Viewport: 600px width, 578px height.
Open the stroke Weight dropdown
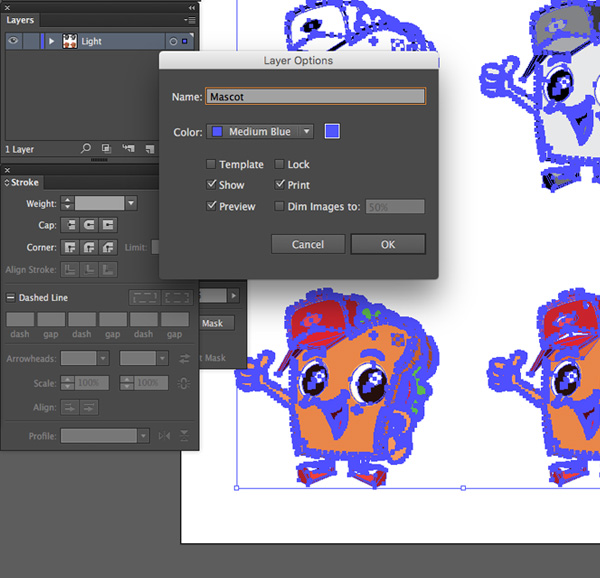(131, 204)
